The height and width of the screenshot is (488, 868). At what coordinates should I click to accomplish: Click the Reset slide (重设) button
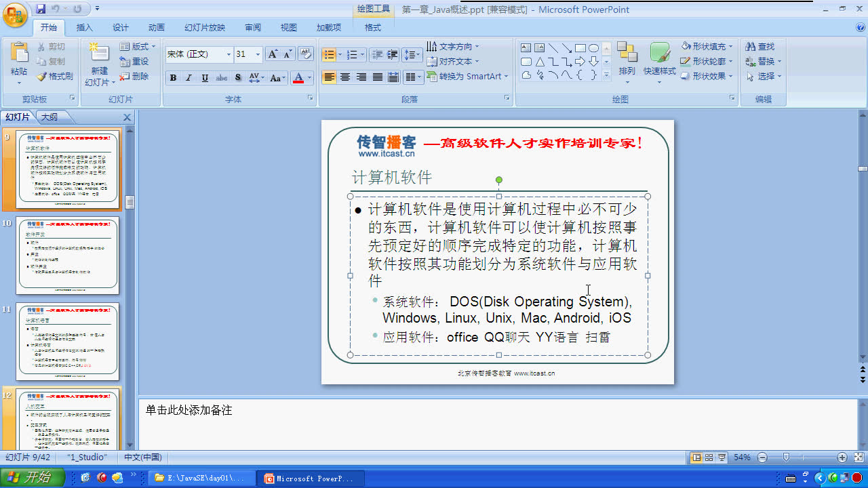(134, 62)
